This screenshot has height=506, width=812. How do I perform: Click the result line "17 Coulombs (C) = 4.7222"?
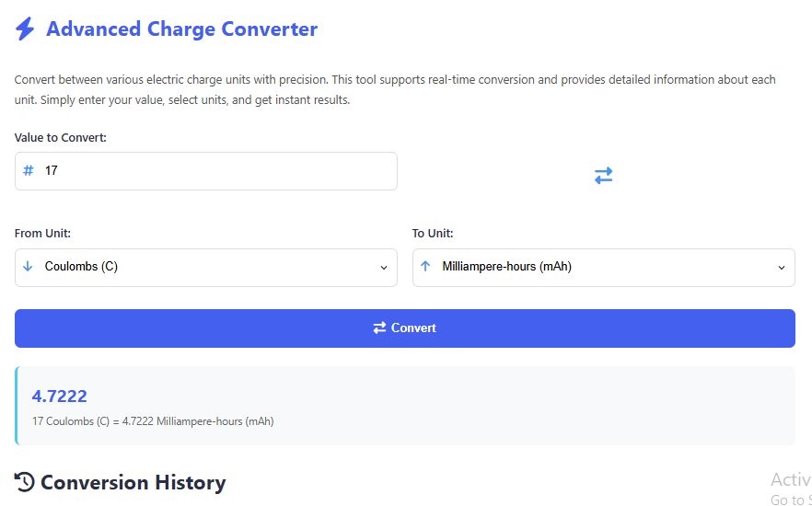click(x=153, y=421)
